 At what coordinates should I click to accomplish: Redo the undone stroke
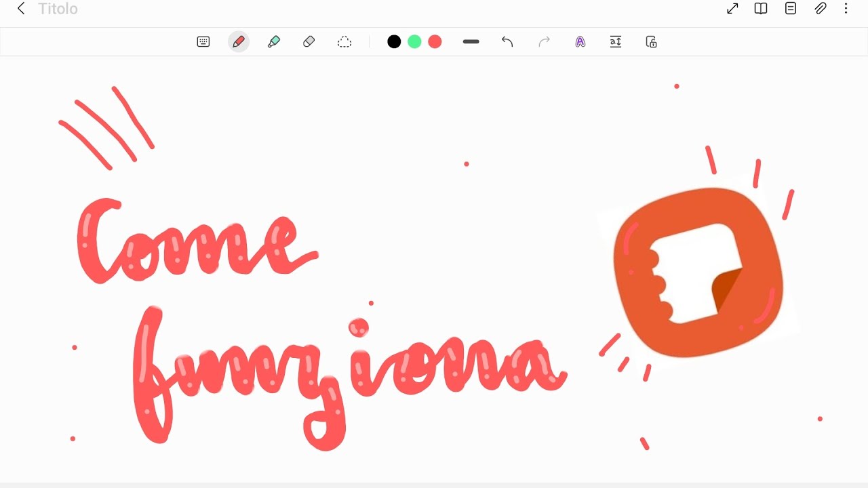click(544, 42)
